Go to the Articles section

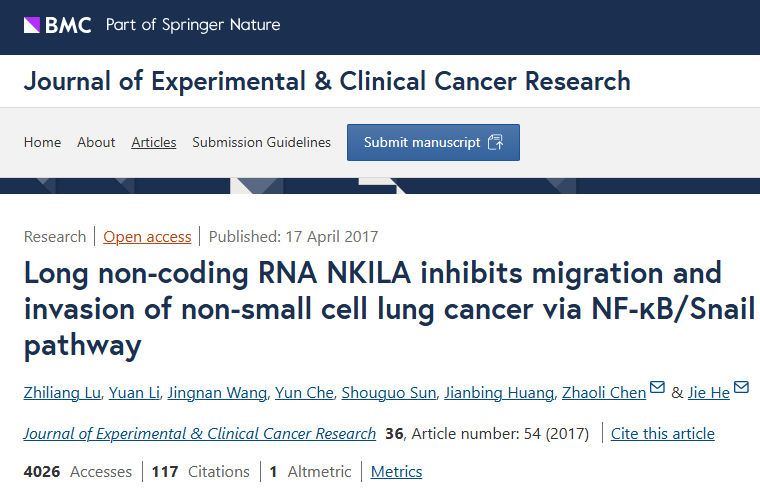coord(154,142)
